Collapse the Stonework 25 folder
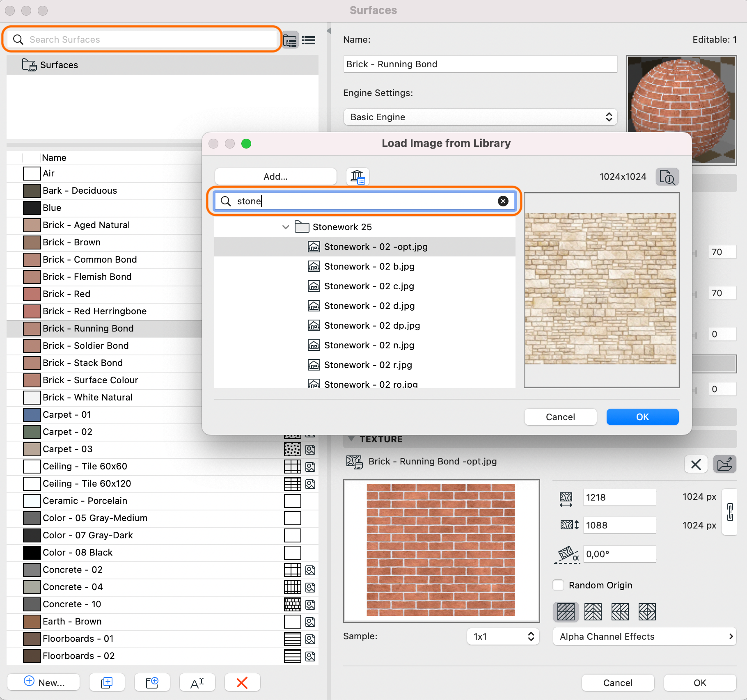This screenshot has width=747, height=700. point(285,227)
